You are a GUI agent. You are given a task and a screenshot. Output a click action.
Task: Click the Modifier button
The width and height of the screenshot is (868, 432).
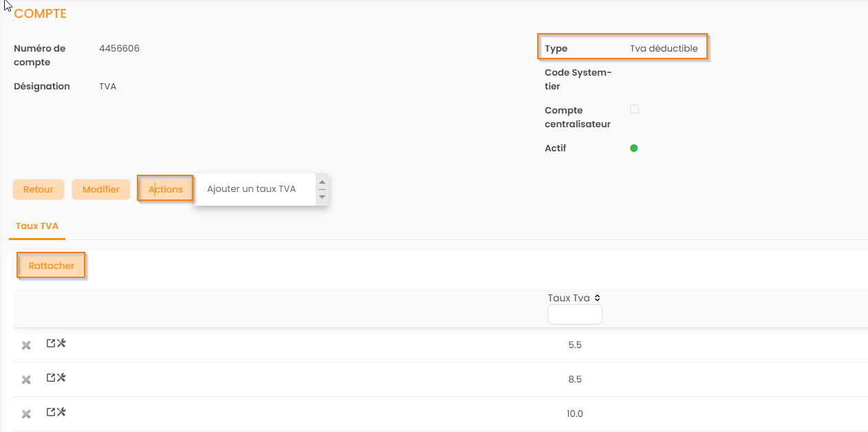(101, 189)
